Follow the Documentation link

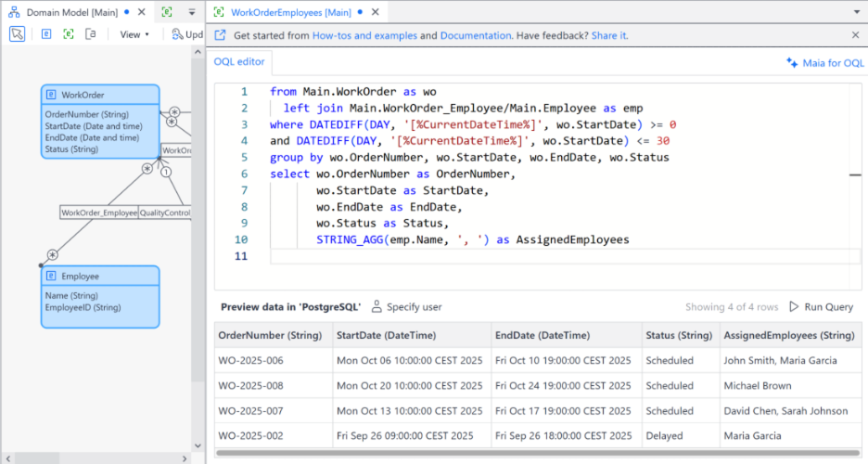point(475,35)
